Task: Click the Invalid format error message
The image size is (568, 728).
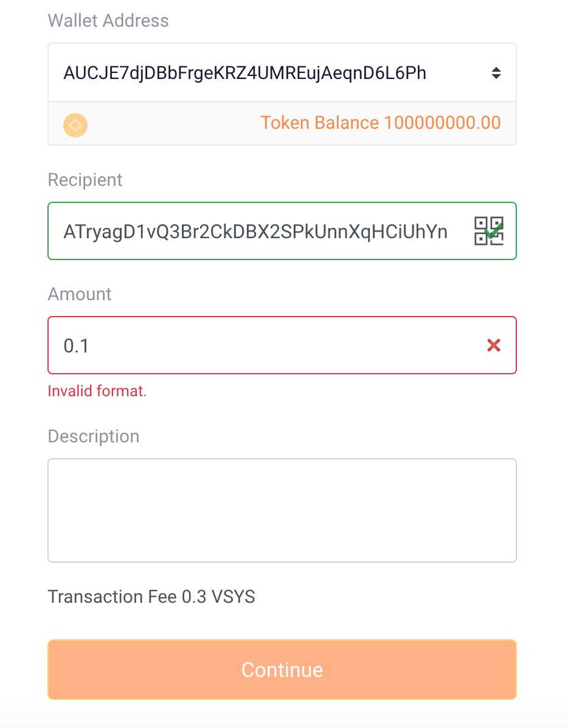Action: point(97,391)
